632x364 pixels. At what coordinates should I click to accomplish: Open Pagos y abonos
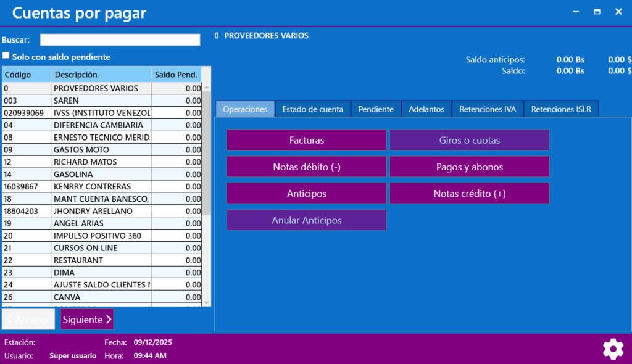[469, 167]
